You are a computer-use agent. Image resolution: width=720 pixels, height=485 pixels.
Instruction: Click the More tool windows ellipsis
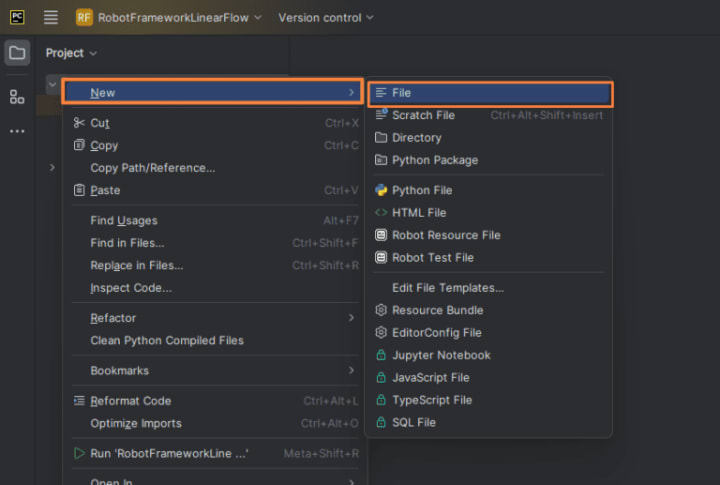pyautogui.click(x=17, y=131)
